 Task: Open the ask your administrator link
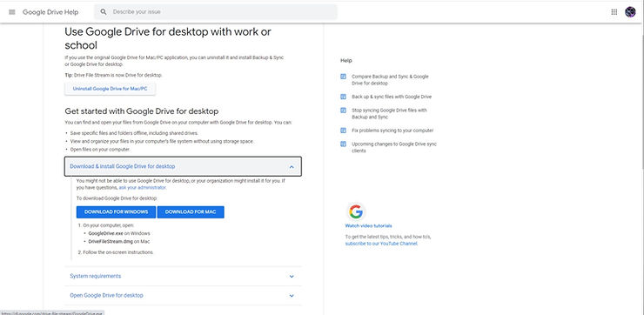click(x=142, y=187)
